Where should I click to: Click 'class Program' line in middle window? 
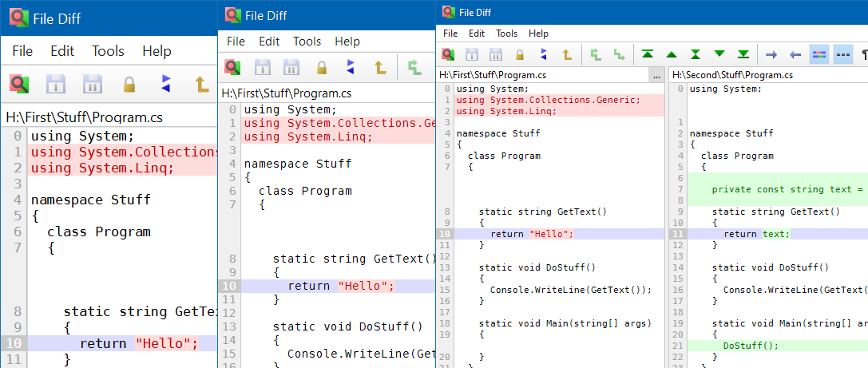pyautogui.click(x=305, y=191)
